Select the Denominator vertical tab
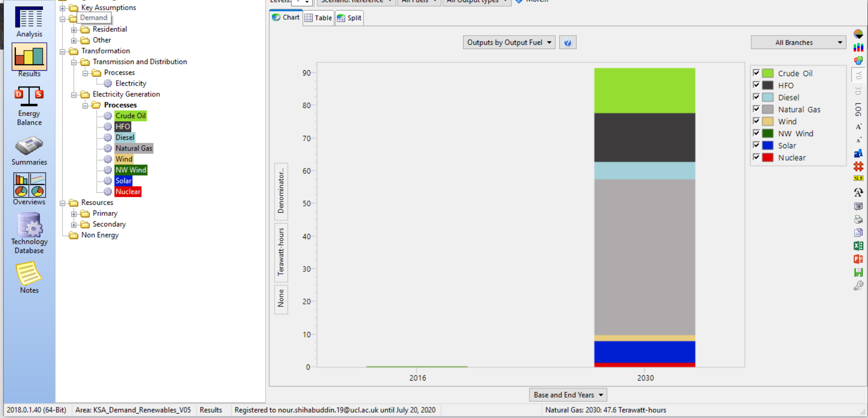This screenshot has height=418, width=868. tap(281, 190)
